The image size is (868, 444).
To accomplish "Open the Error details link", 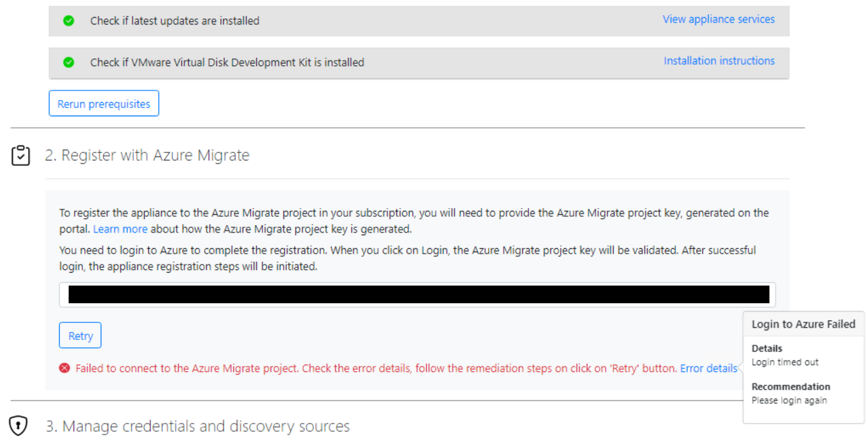I will pyautogui.click(x=708, y=369).
